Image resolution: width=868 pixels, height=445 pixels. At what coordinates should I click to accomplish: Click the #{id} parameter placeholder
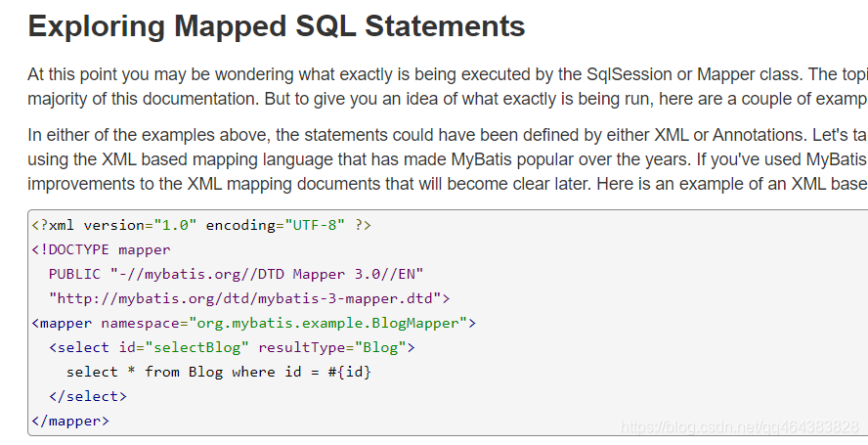pos(349,372)
